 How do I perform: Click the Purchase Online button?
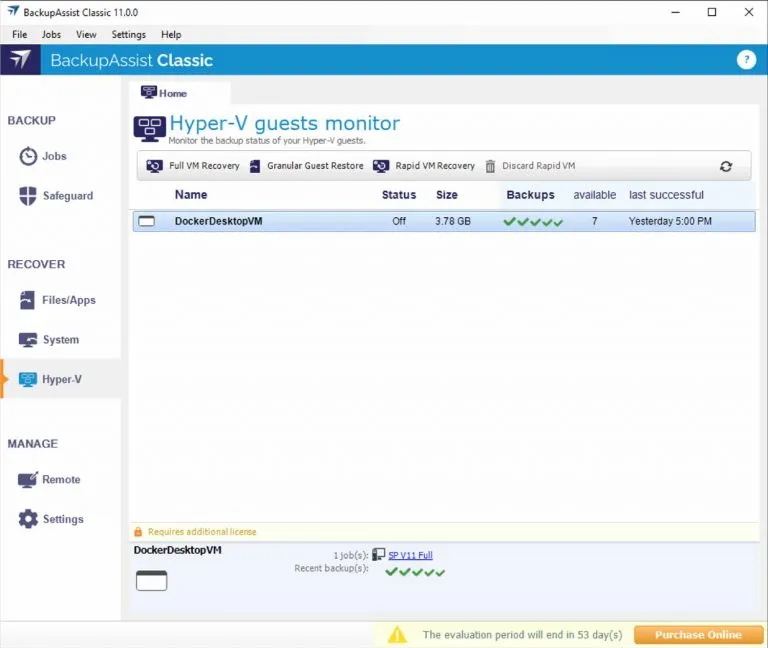pos(698,635)
